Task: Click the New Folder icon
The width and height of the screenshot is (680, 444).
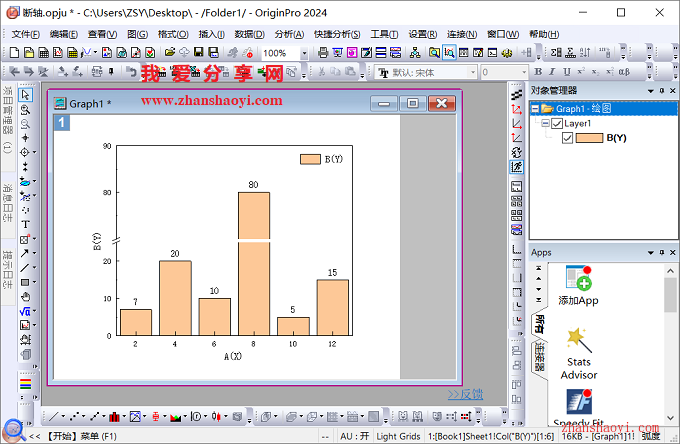Action: pyautogui.click(x=29, y=53)
